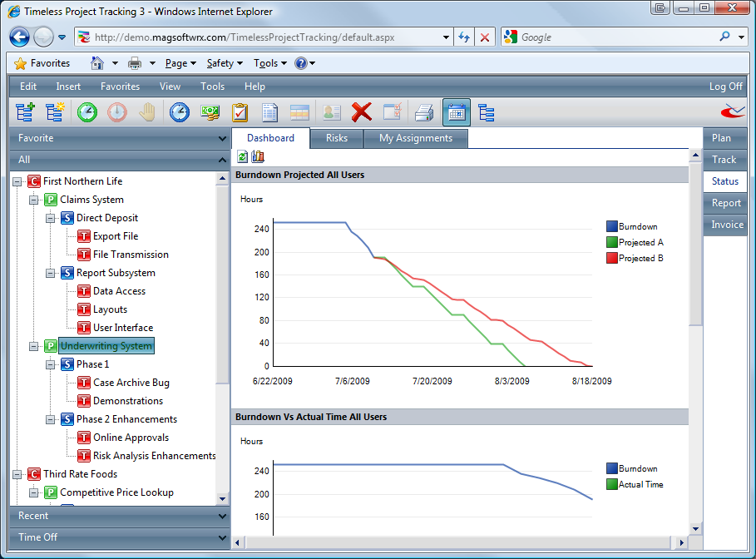Click the browser Favorites star button

click(x=42, y=63)
